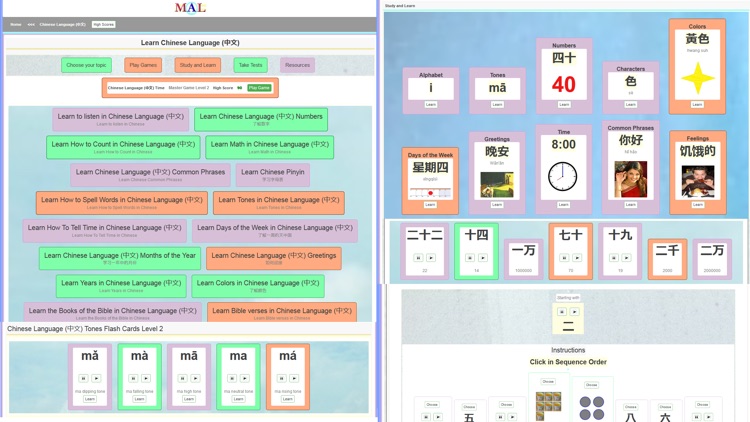
Task: Play audio on the 二十二 number card
Action: [x=431, y=257]
